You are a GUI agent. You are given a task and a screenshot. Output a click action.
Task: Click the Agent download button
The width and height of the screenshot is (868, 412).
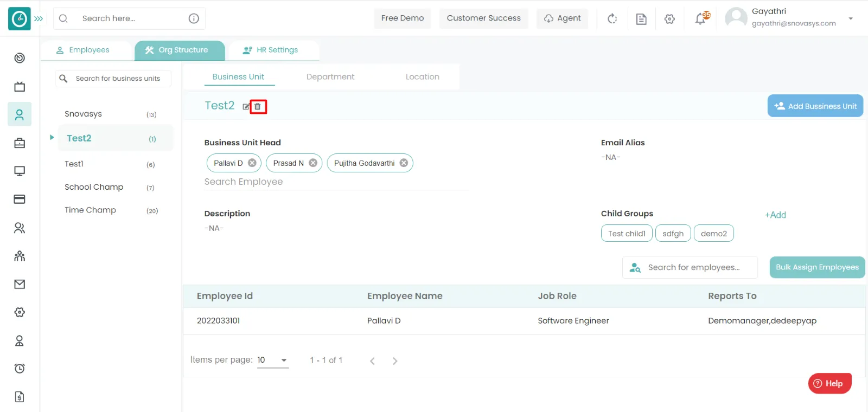(x=563, y=18)
